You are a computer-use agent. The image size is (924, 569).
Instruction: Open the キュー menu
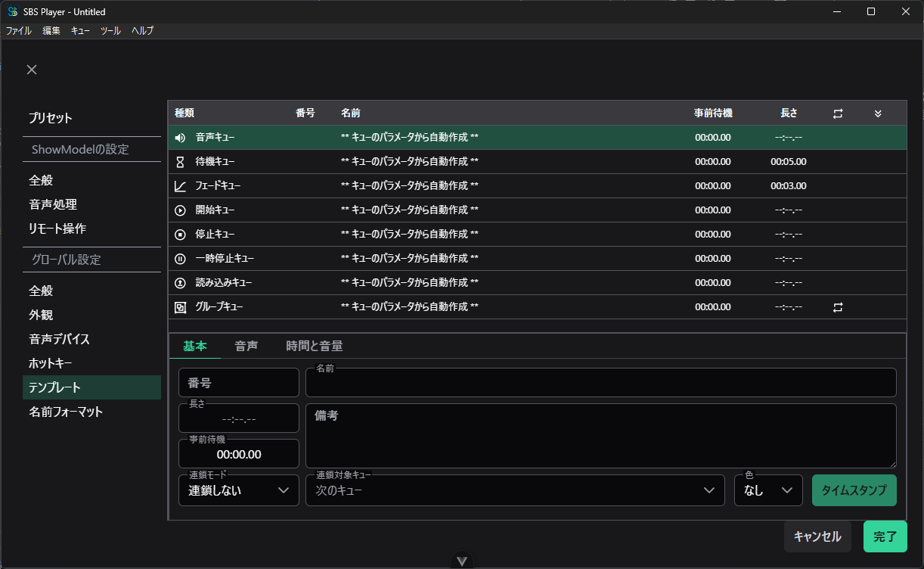tap(80, 31)
